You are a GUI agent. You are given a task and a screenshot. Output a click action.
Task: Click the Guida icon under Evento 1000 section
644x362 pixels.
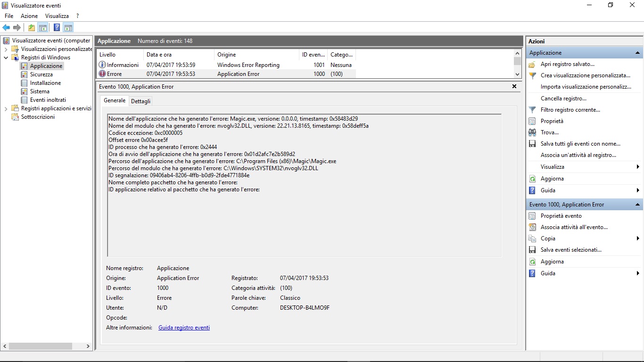(x=532, y=273)
